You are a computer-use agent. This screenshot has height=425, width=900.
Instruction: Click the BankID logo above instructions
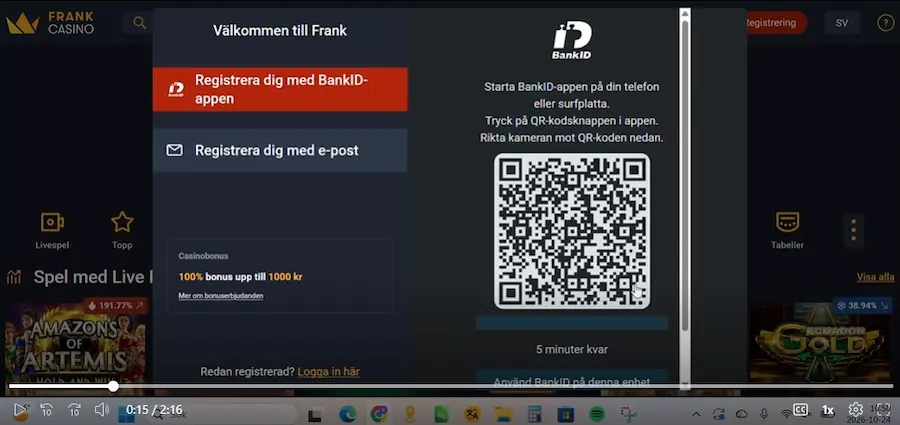[x=572, y=40]
